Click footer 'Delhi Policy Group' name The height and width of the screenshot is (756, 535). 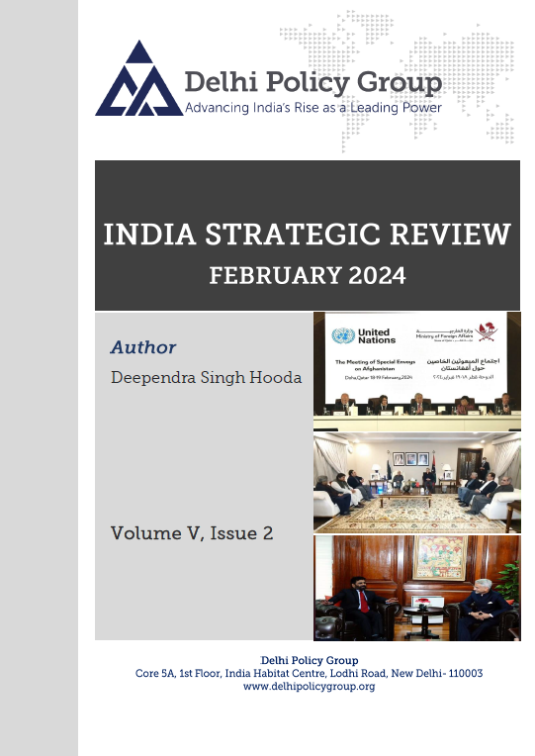click(309, 661)
